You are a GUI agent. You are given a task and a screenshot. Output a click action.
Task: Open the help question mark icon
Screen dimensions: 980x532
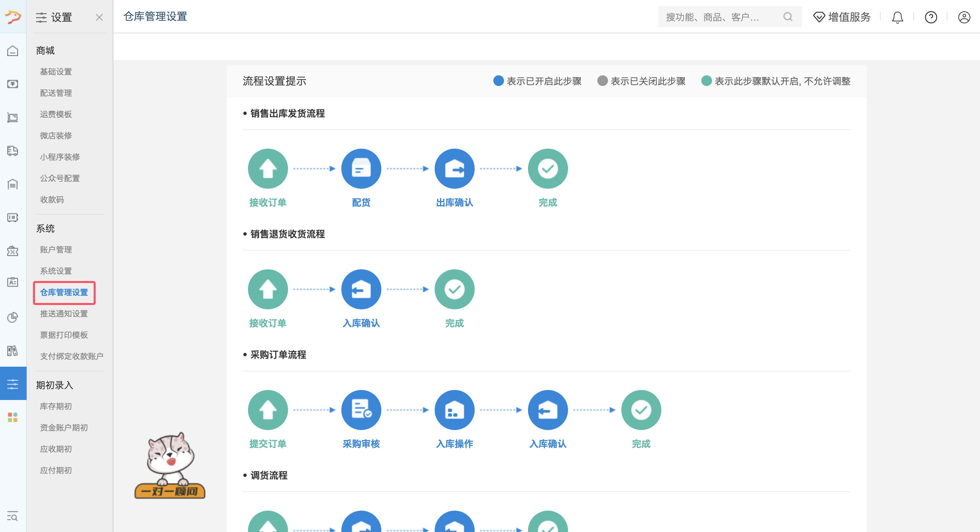pos(931,17)
